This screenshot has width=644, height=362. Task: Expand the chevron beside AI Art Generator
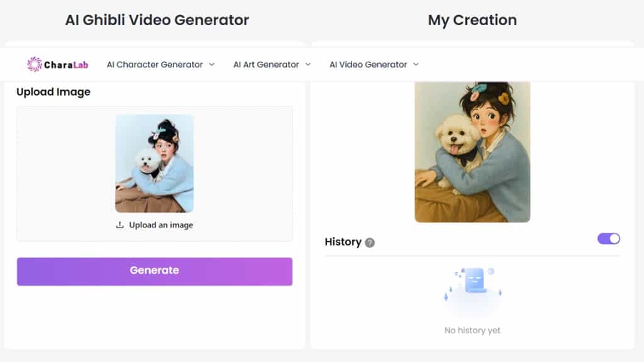click(x=308, y=64)
